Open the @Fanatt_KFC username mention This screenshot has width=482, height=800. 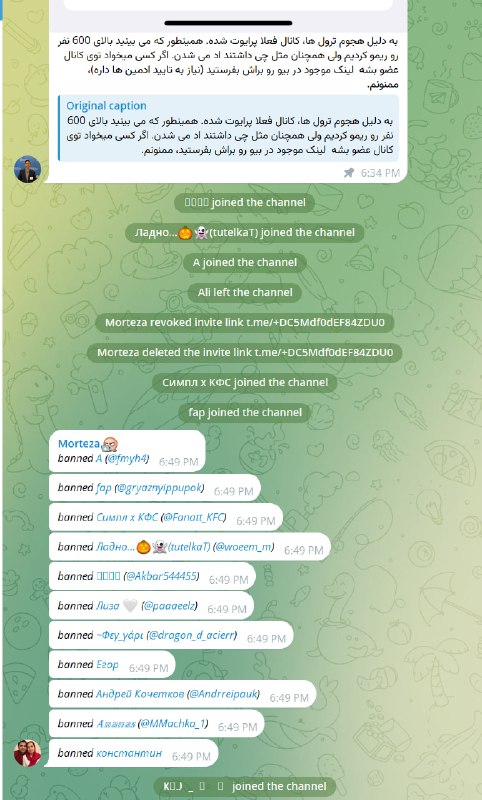click(193, 517)
